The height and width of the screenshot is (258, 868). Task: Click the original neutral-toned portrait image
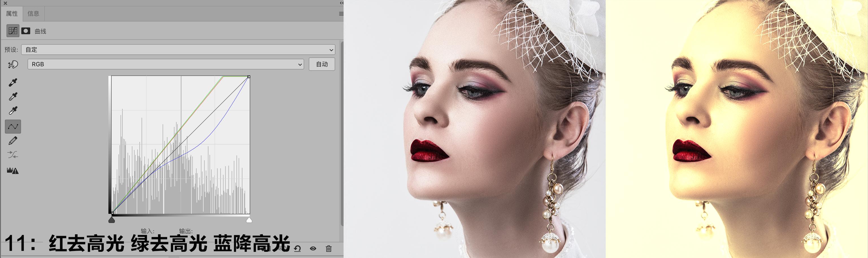pos(474,129)
